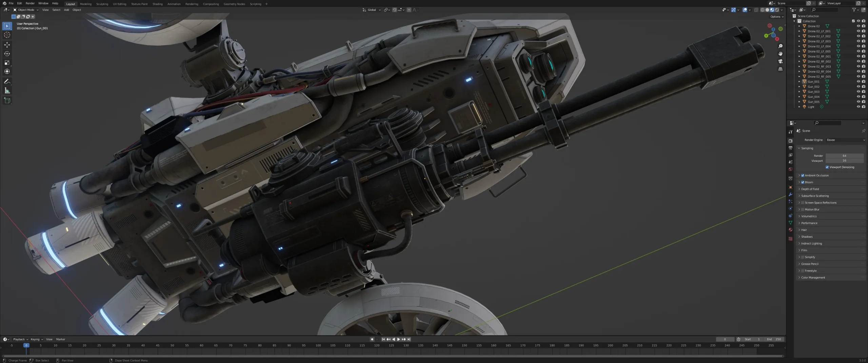Select the Scale tool
Image resolution: width=868 pixels, height=363 pixels.
pos(7,62)
